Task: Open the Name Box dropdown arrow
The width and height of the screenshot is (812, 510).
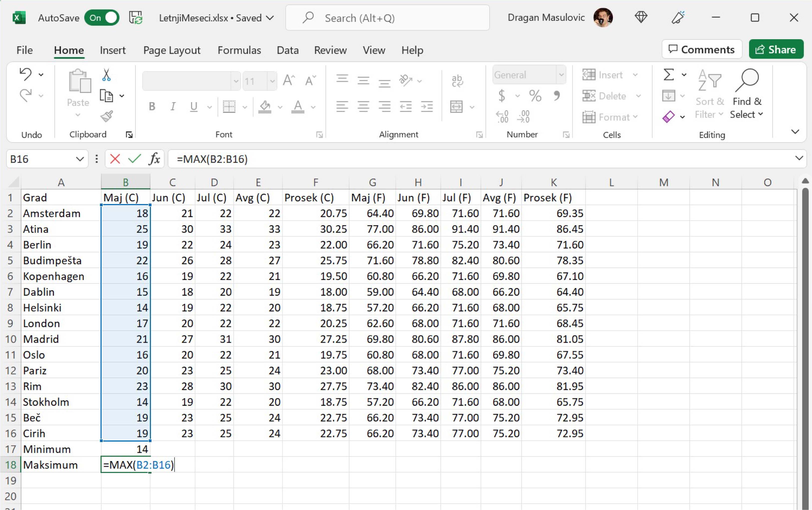Action: [x=80, y=159]
